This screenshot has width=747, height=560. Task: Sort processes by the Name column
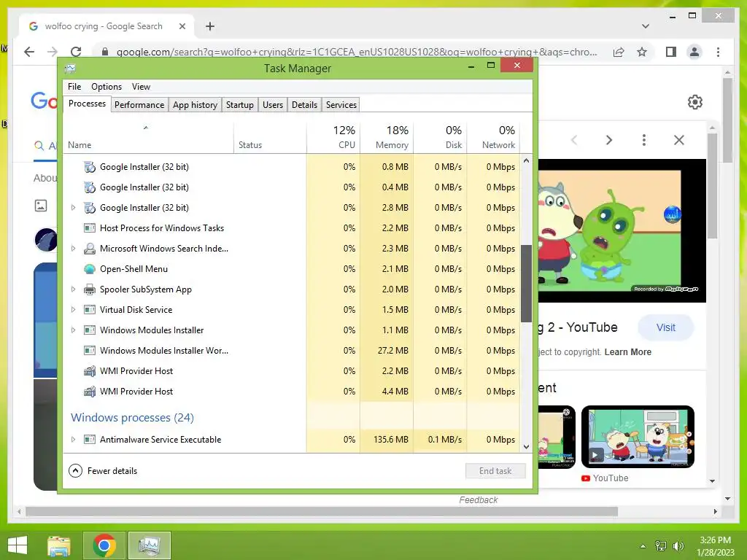(x=148, y=138)
